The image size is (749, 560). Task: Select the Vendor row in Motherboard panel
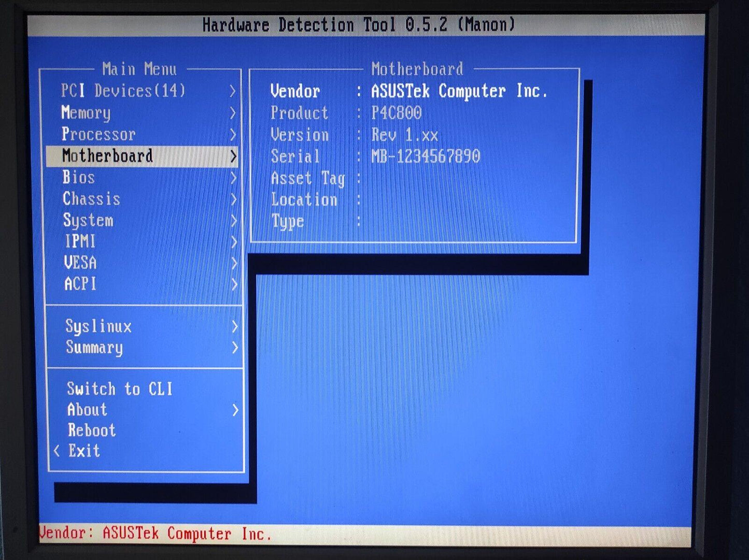coord(295,92)
